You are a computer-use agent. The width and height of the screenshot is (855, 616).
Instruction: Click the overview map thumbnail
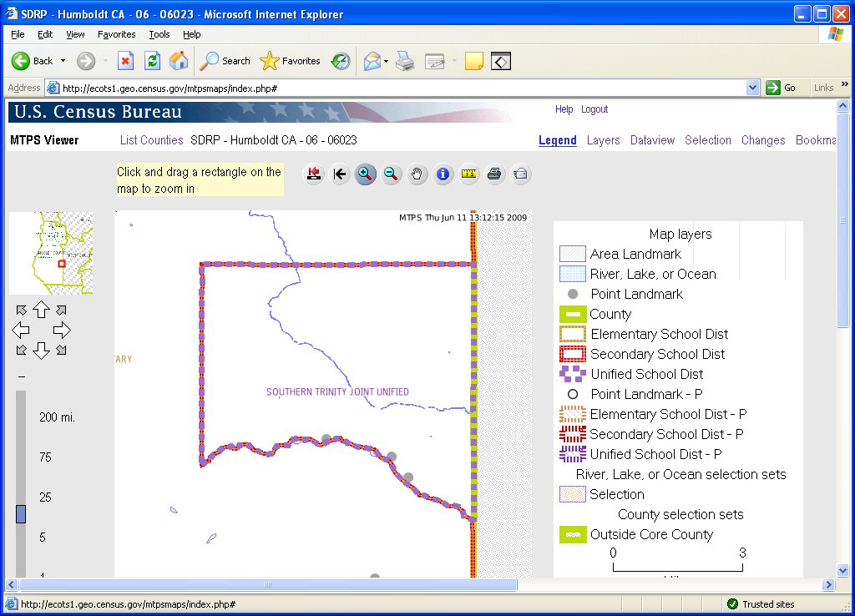pyautogui.click(x=51, y=253)
